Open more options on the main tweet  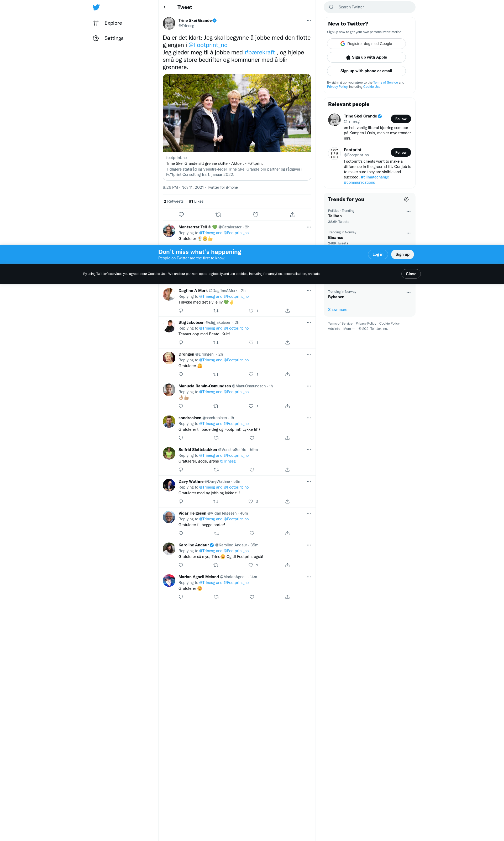tap(308, 20)
